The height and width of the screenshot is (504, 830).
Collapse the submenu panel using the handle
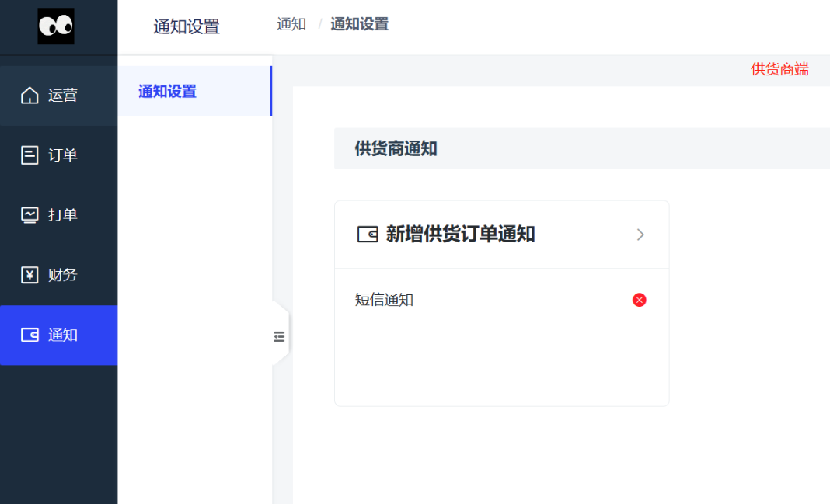click(279, 336)
